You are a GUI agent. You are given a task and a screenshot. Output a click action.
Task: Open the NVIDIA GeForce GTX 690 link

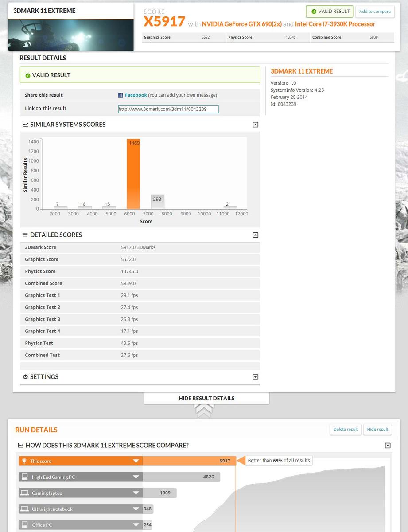click(x=242, y=24)
